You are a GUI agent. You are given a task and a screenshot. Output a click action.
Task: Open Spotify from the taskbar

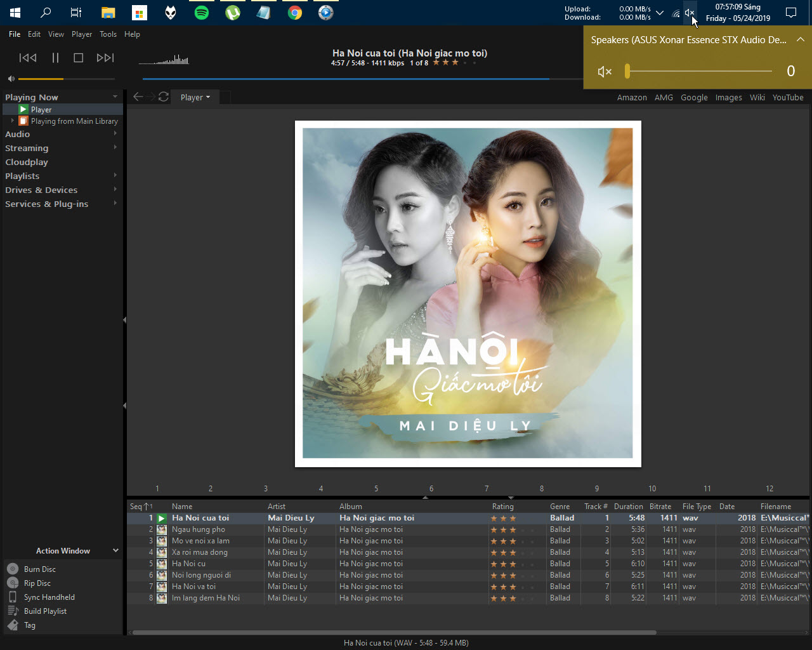(x=202, y=12)
